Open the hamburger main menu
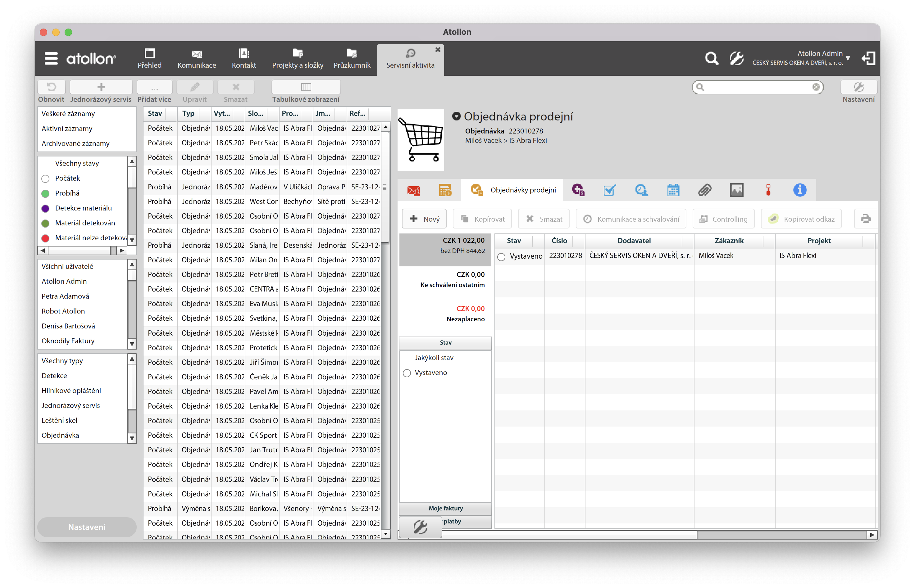Image resolution: width=915 pixels, height=588 pixels. coord(51,58)
